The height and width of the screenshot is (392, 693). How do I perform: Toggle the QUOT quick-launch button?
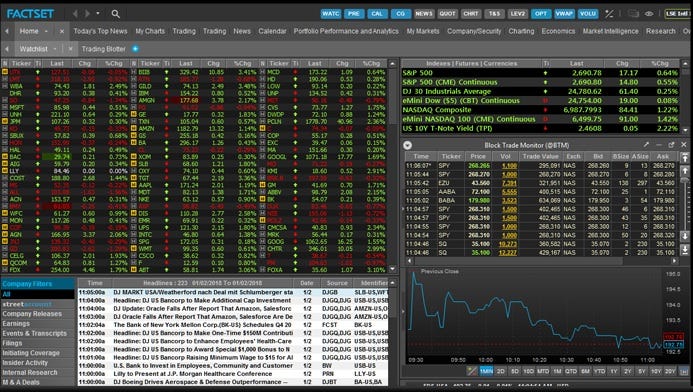pos(447,14)
